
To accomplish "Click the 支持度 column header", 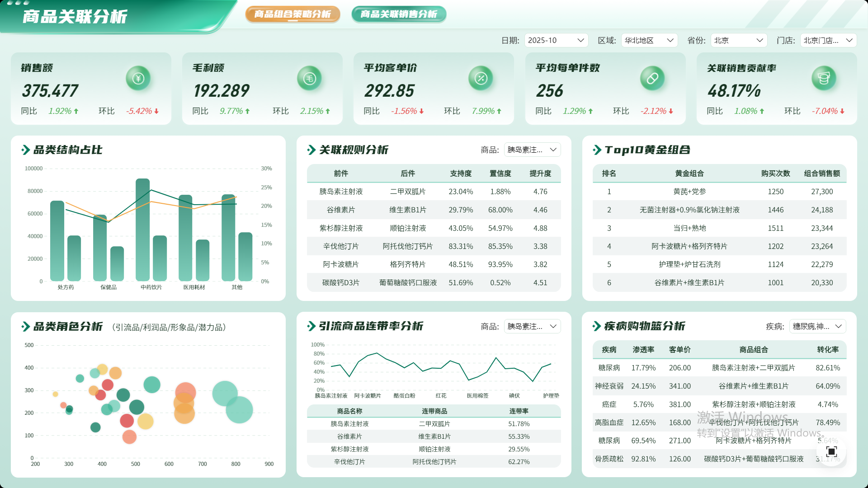I will pos(461,174).
